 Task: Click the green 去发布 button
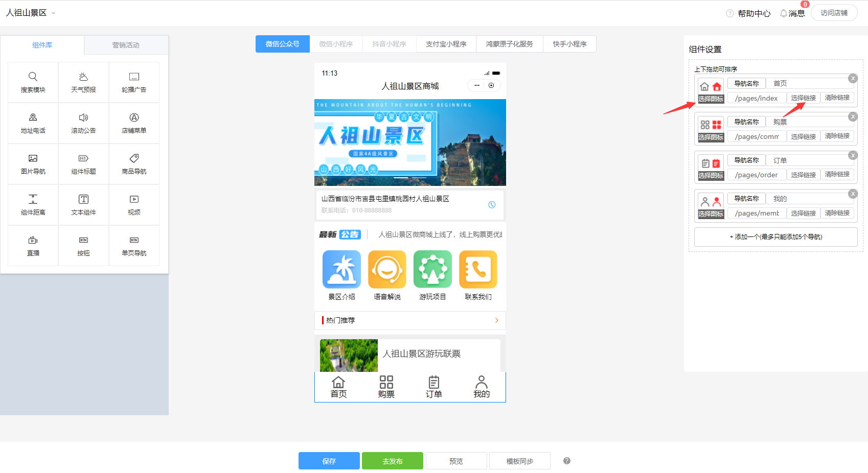coord(392,461)
